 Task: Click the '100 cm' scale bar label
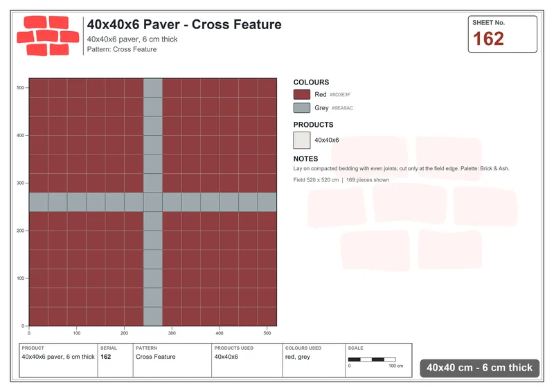[x=395, y=366]
